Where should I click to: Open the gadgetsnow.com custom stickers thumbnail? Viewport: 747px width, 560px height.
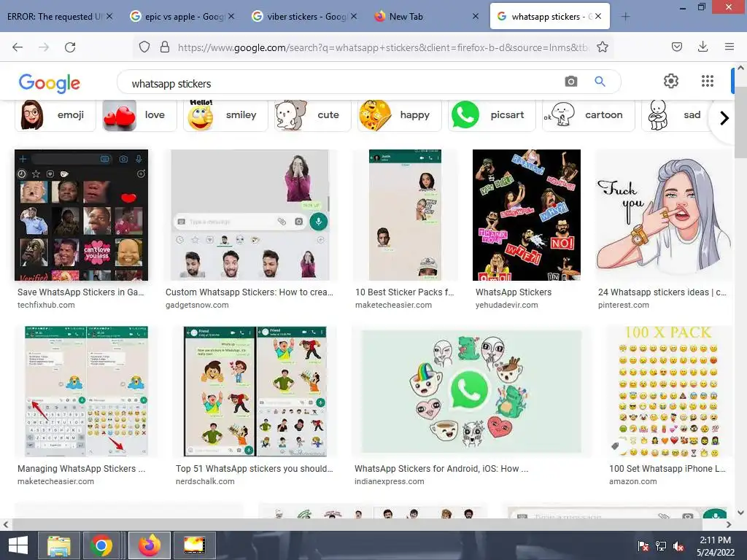pyautogui.click(x=250, y=215)
